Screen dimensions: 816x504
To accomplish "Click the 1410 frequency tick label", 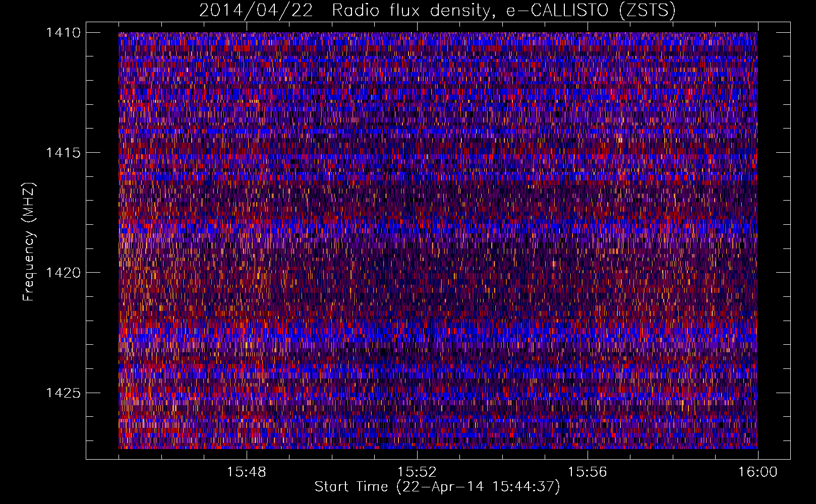I will tap(63, 33).
